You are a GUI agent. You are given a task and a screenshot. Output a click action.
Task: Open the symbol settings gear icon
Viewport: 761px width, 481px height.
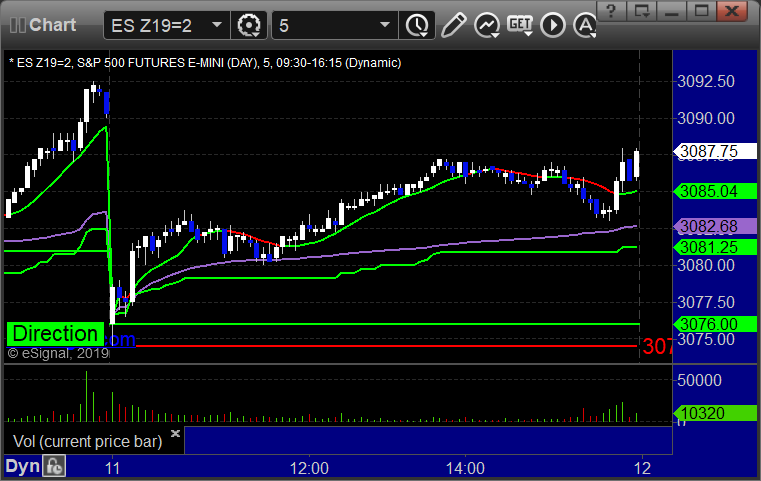pos(248,25)
